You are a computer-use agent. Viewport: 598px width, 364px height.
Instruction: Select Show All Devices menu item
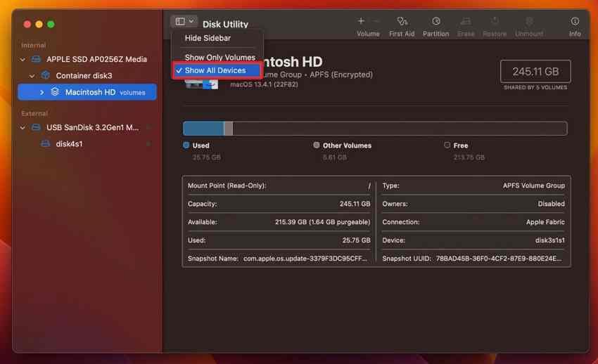[217, 70]
